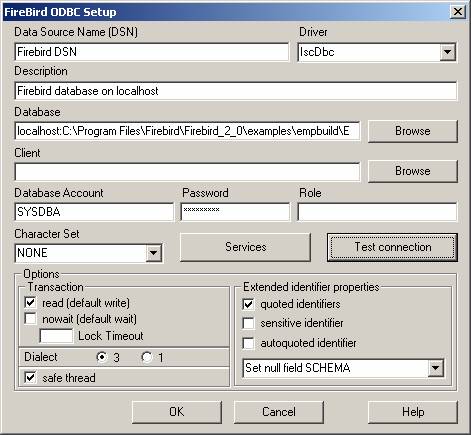Viewport: 471px width, 435px height.
Task: Toggle the 'safe thread' checkbox
Action: pos(30,378)
